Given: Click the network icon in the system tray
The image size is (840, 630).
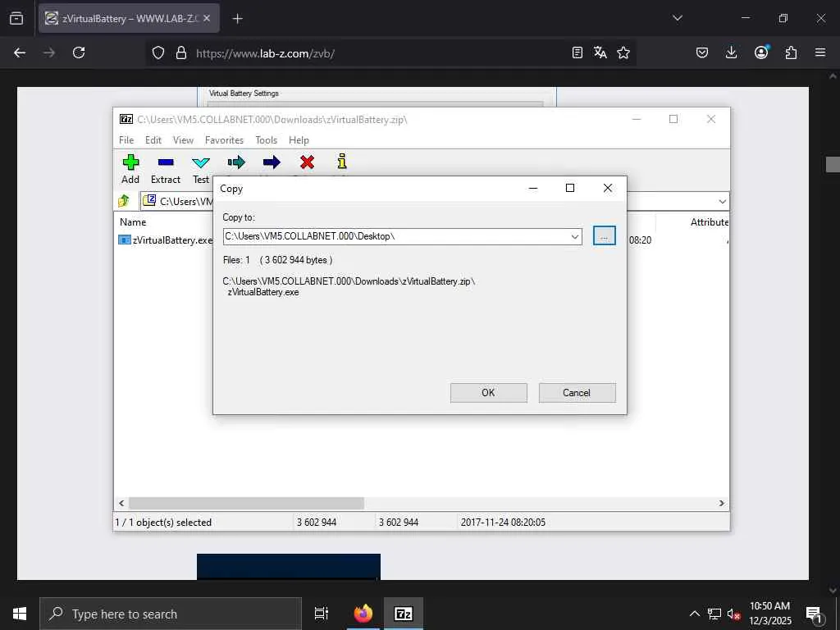Looking at the screenshot, I should pyautogui.click(x=714, y=614).
